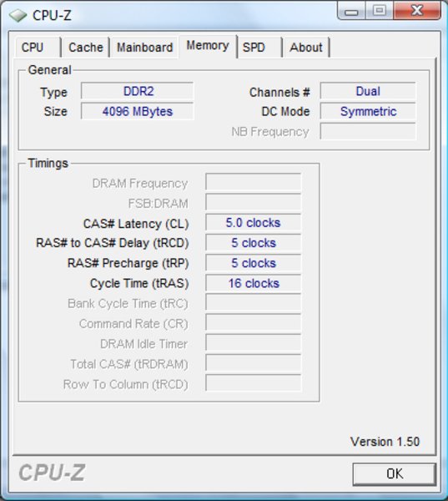Click the empty Row To Column field
Viewport: 448px width, 501px height.
[x=254, y=383]
